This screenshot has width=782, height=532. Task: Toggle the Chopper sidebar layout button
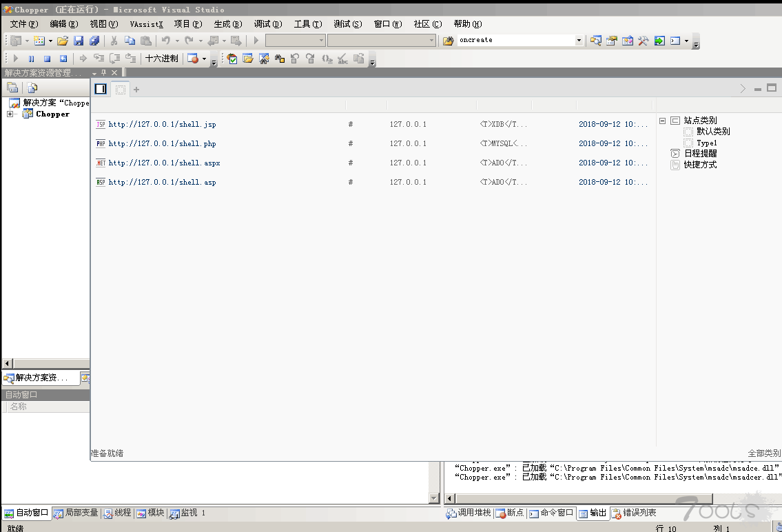click(x=101, y=89)
